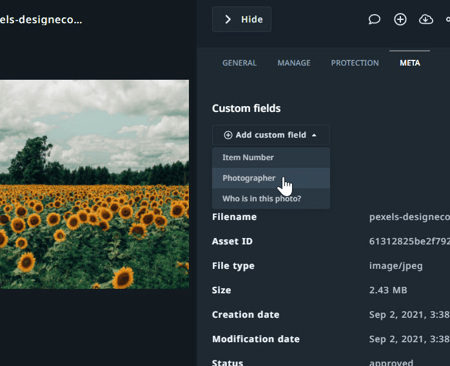Select the META tab
The width and height of the screenshot is (450, 366).
tap(410, 63)
